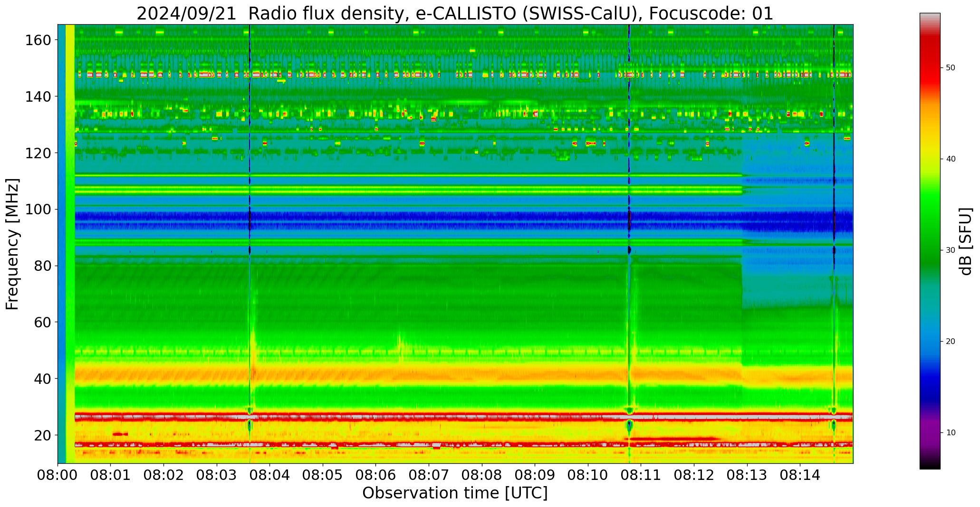Viewport: 980px width, 507px height.
Task: Click the 'Observation time [UTC]' axis label
Action: [455, 493]
